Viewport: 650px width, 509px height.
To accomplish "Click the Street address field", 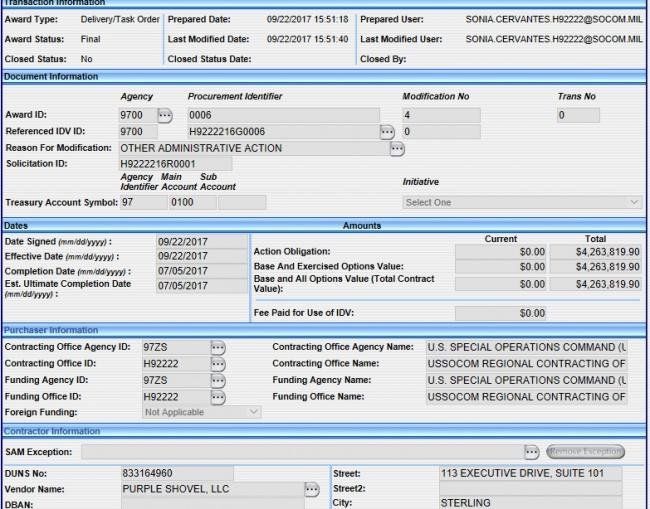I will tap(530, 473).
